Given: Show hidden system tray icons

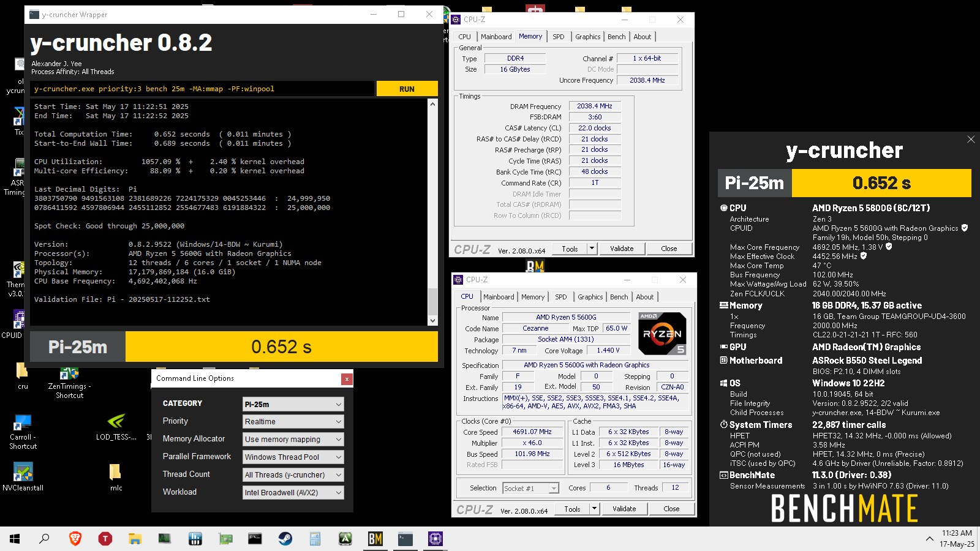Looking at the screenshot, I should click(929, 539).
